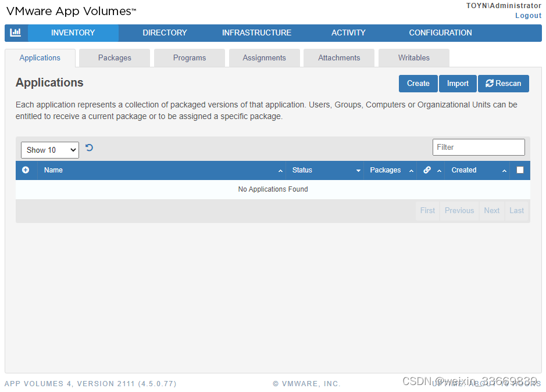546x392 pixels.
Task: Open the INVENTORY menu
Action: (73, 33)
